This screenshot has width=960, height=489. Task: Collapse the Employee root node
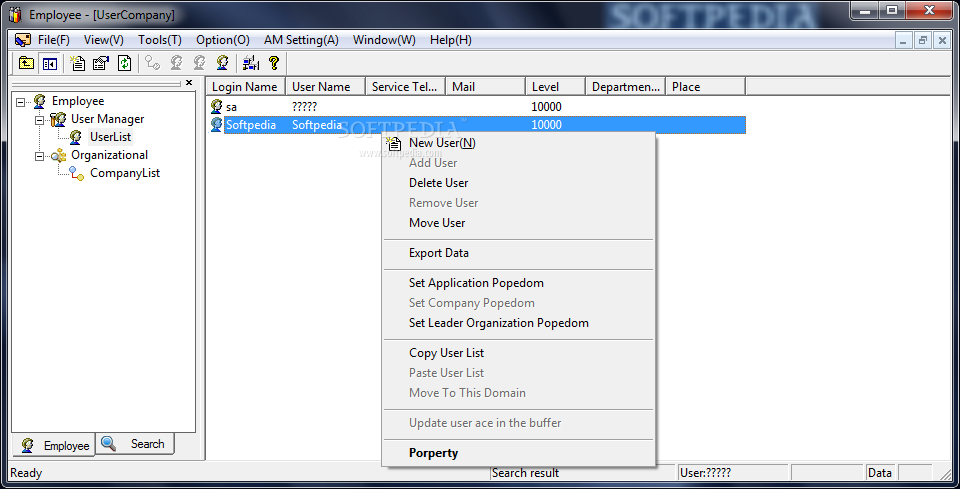pyautogui.click(x=21, y=102)
